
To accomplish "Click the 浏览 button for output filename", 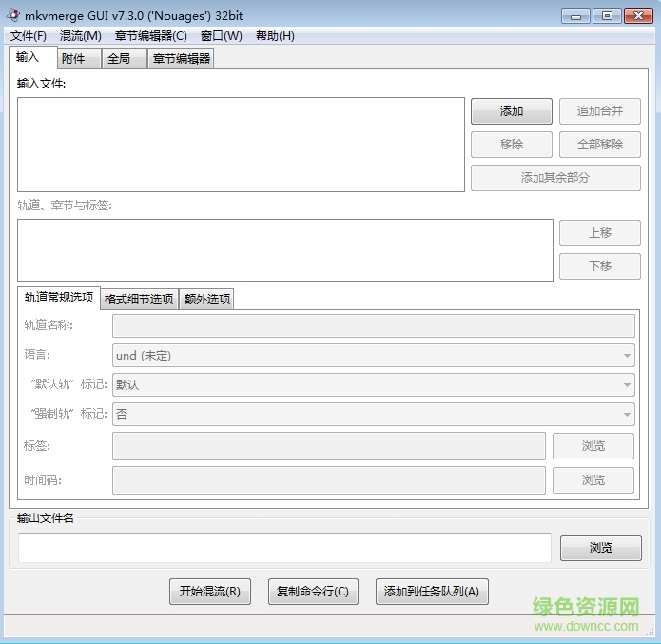I will point(600,548).
